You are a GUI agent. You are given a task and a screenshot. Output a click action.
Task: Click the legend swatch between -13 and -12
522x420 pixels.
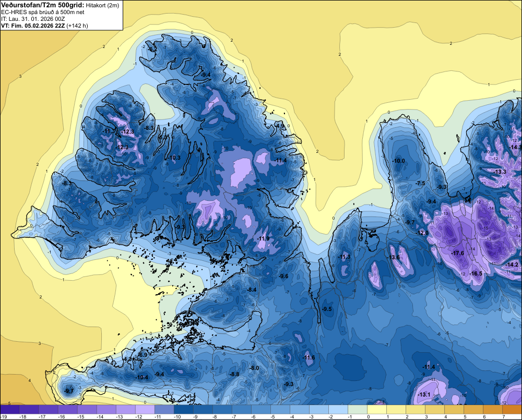125,410
